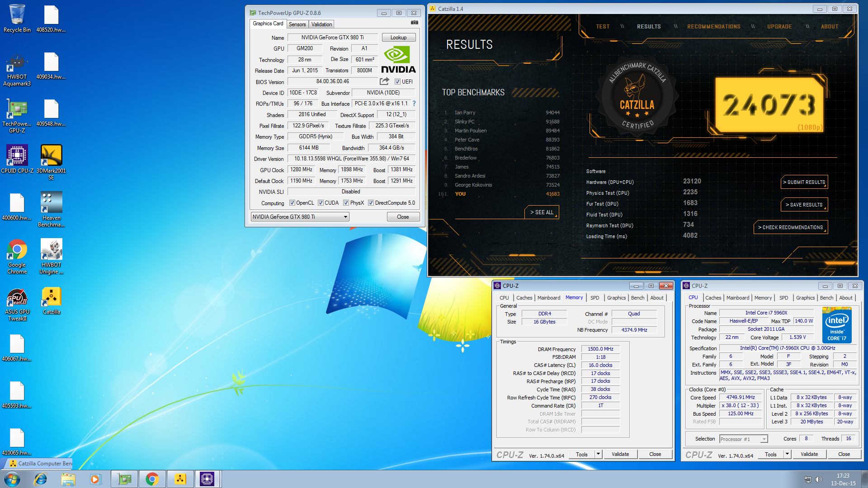Screen dimensions: 868x488
Task: Toggle the PhysX checkbox
Action: (346, 203)
